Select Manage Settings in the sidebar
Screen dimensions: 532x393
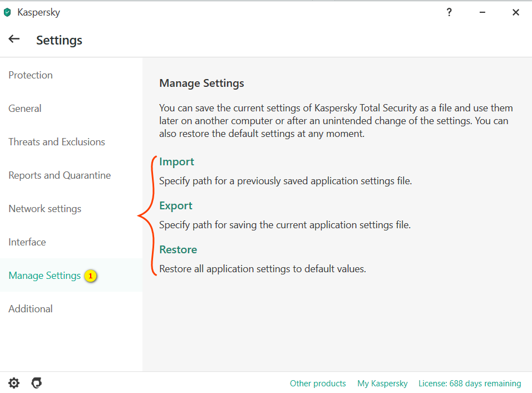point(45,276)
